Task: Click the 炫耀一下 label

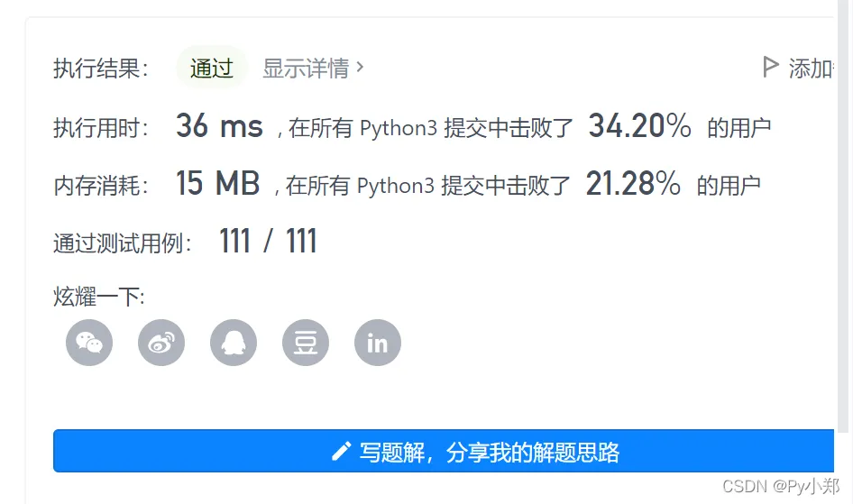Action: click(99, 297)
